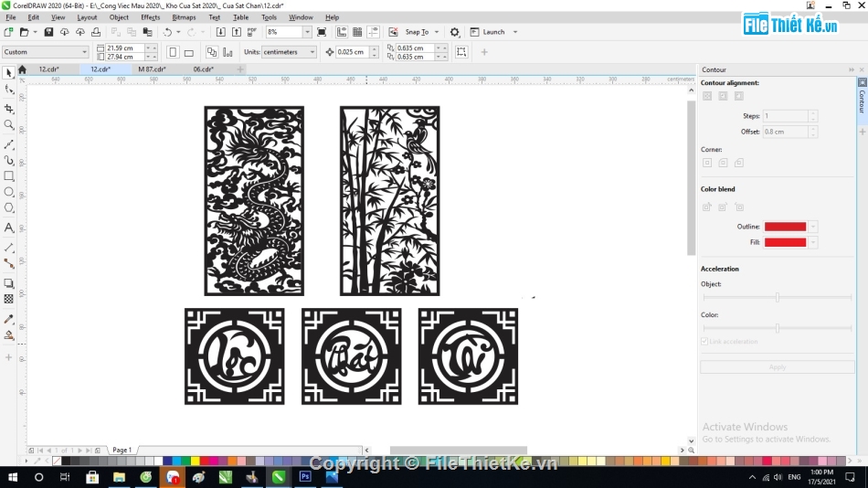Open Photoshop from the Windows taskbar
The width and height of the screenshot is (868, 488).
coord(305,476)
